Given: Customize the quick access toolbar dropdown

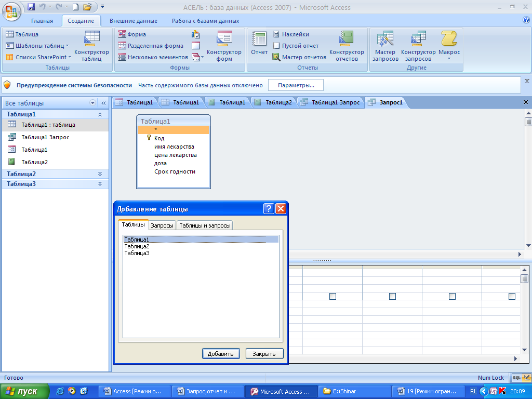Looking at the screenshot, I should coord(102,6).
